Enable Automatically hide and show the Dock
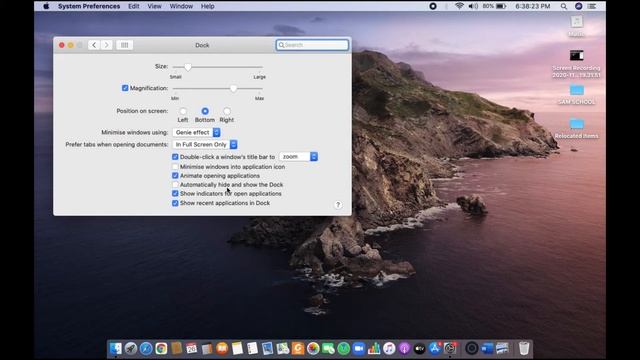This screenshot has width=640, height=360. pos(175,184)
